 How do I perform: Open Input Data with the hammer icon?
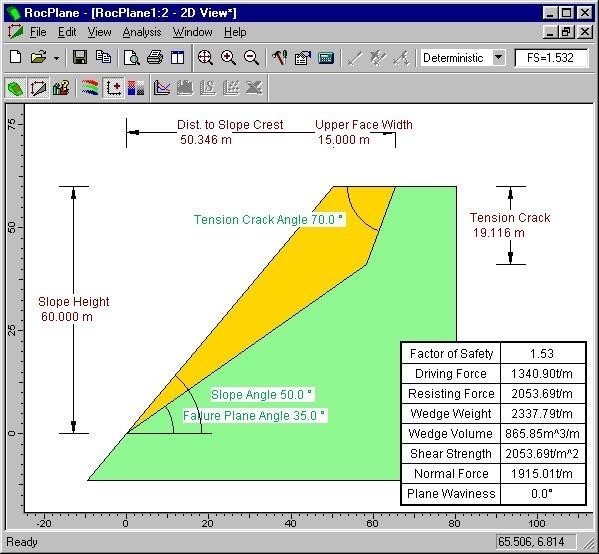279,58
